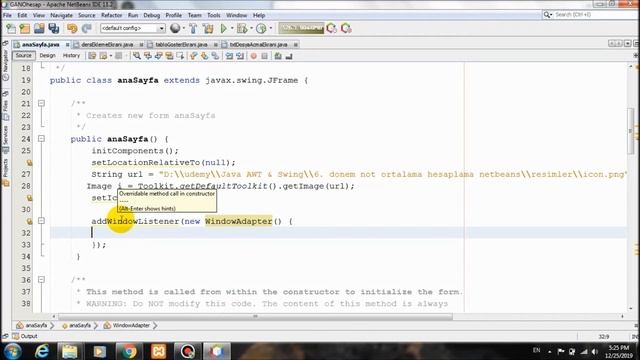
Task: Collapse the Javadoc fold at line 21
Action: coord(41,103)
